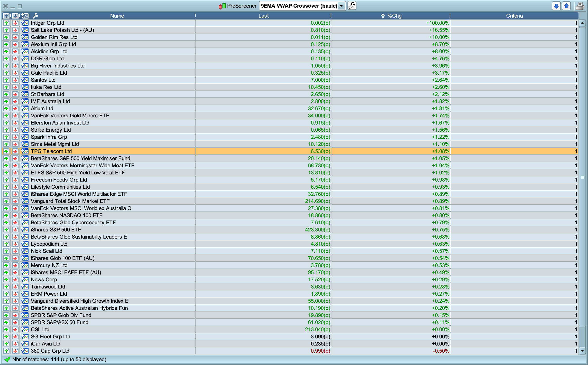The height and width of the screenshot is (365, 588).
Task: Click the sell-order header icon with down arrow
Action: pyautogui.click(x=15, y=16)
